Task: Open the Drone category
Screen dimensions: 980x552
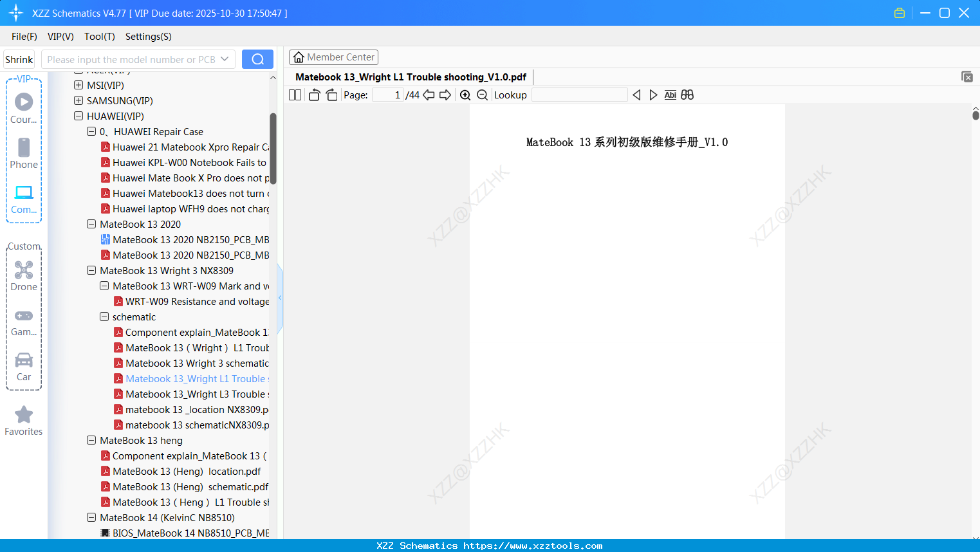Action: point(24,275)
